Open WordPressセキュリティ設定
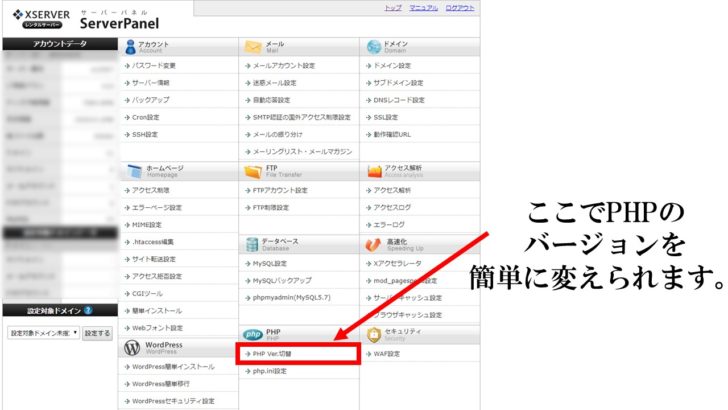This screenshot has height=410, width=728. (x=173, y=401)
